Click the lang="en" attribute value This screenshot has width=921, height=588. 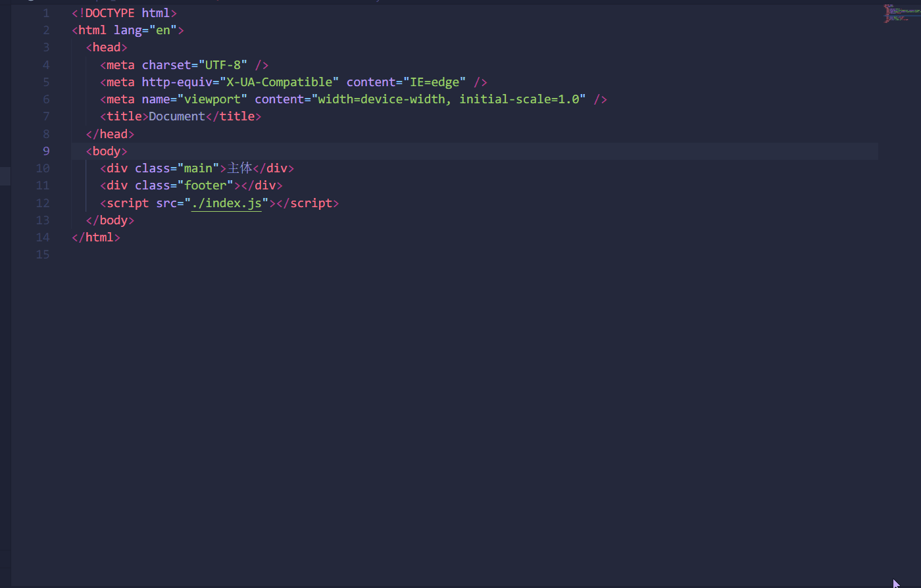[163, 30]
